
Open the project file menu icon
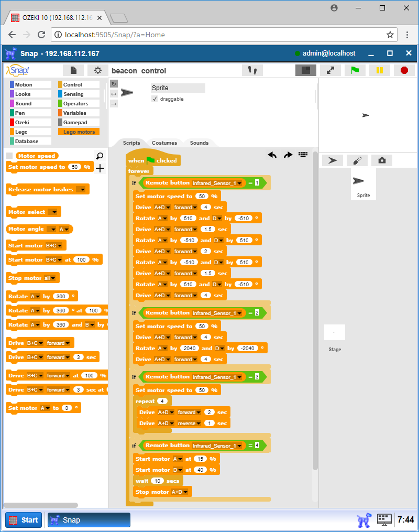point(73,70)
